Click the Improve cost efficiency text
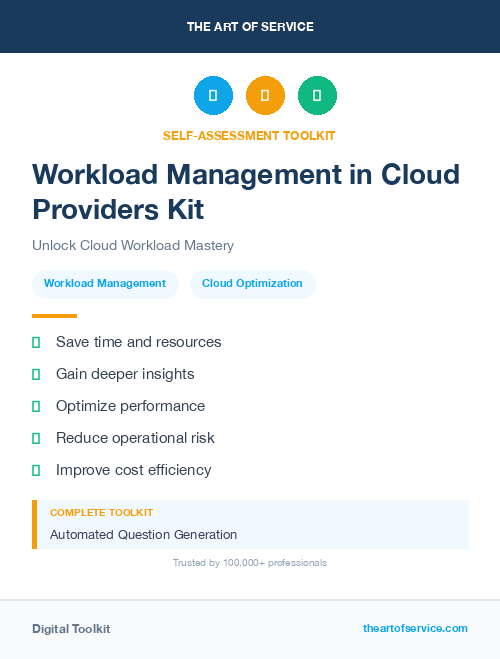The height and width of the screenshot is (659, 500). 134,470
